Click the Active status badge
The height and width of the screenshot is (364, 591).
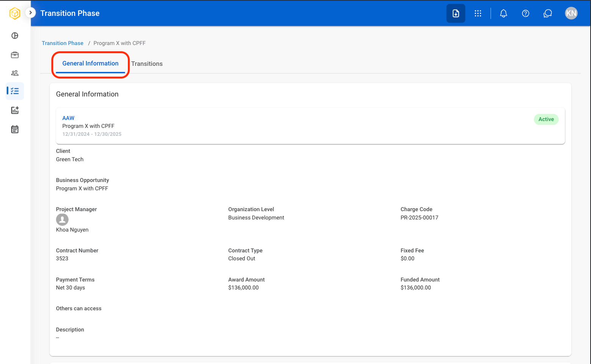click(546, 119)
